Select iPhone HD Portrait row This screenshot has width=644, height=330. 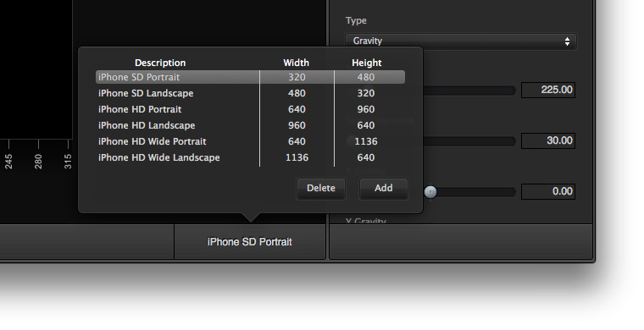click(x=250, y=109)
